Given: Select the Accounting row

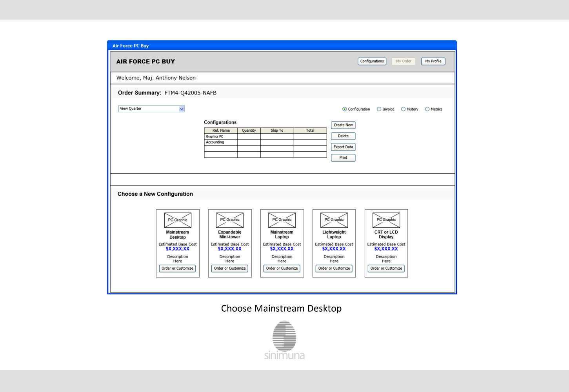Looking at the screenshot, I should [265, 142].
